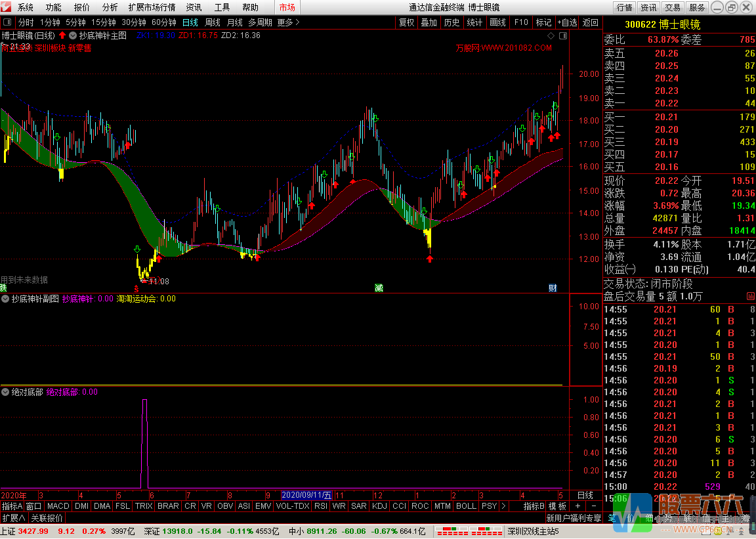Toggle the left sidebar panel icon
Viewport: 756px width, 539px height.
[x=7, y=22]
